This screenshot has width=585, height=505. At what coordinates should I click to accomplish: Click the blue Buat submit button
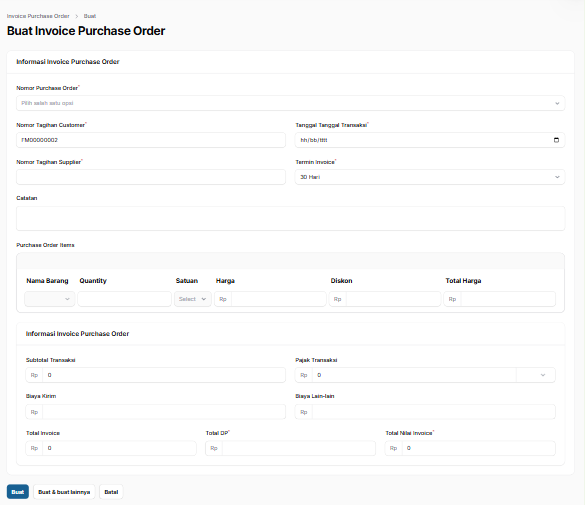(18, 492)
